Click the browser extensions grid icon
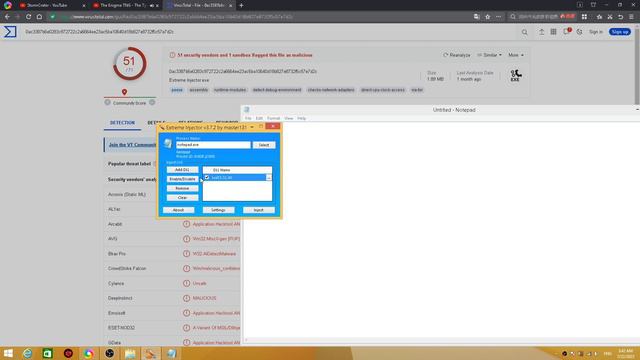640x360 pixels. [584, 17]
